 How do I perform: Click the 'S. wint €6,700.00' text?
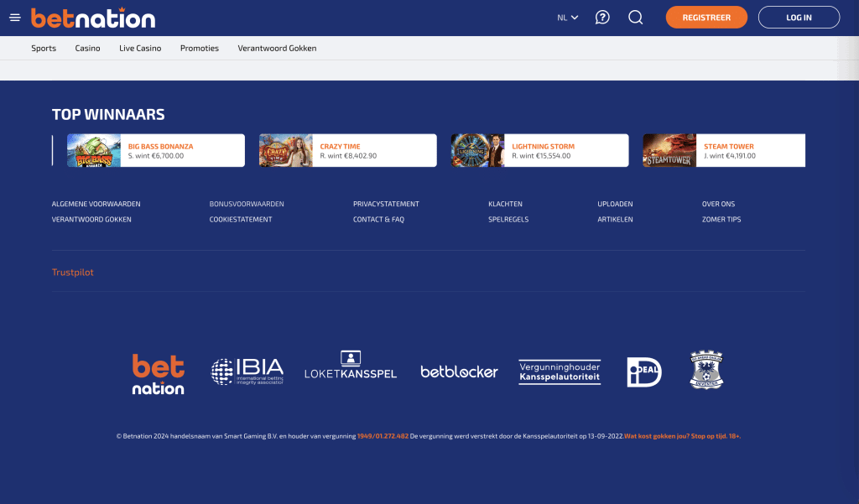(x=156, y=156)
